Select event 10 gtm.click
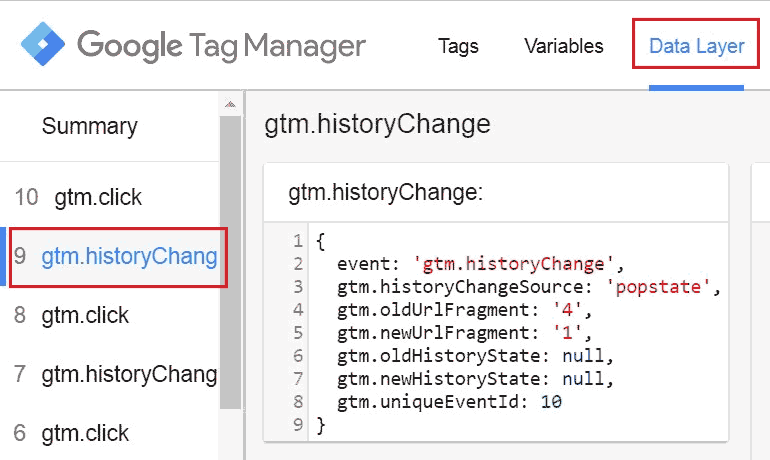This screenshot has height=460, width=770. (98, 197)
